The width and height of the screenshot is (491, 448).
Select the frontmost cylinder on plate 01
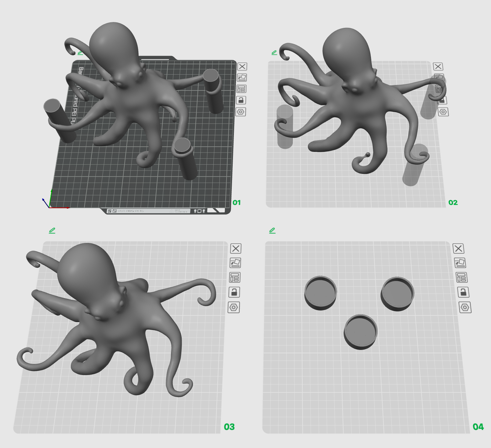186,159
